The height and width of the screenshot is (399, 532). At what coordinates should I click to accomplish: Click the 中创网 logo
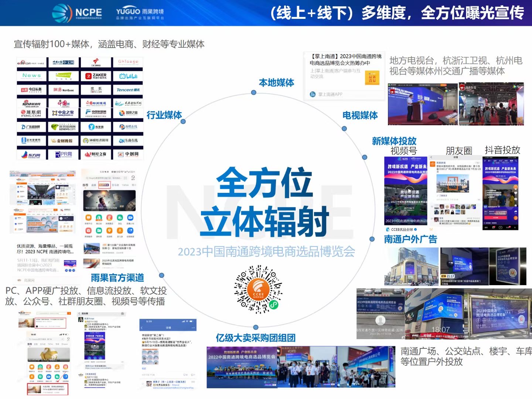(130, 155)
